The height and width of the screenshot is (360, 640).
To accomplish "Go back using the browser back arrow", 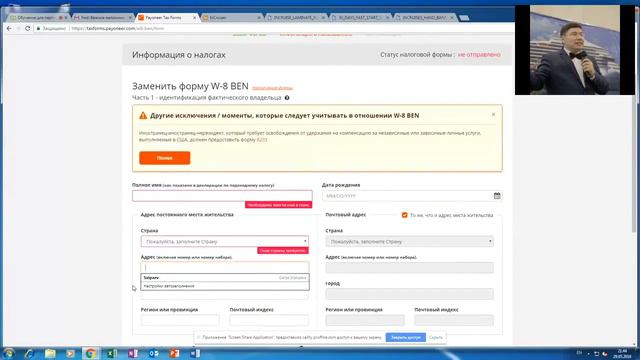I will [9, 29].
